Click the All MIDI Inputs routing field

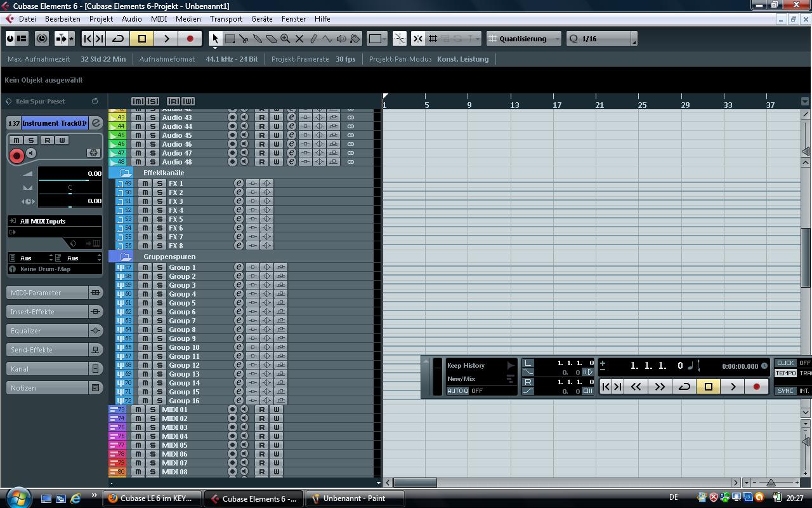click(55, 221)
